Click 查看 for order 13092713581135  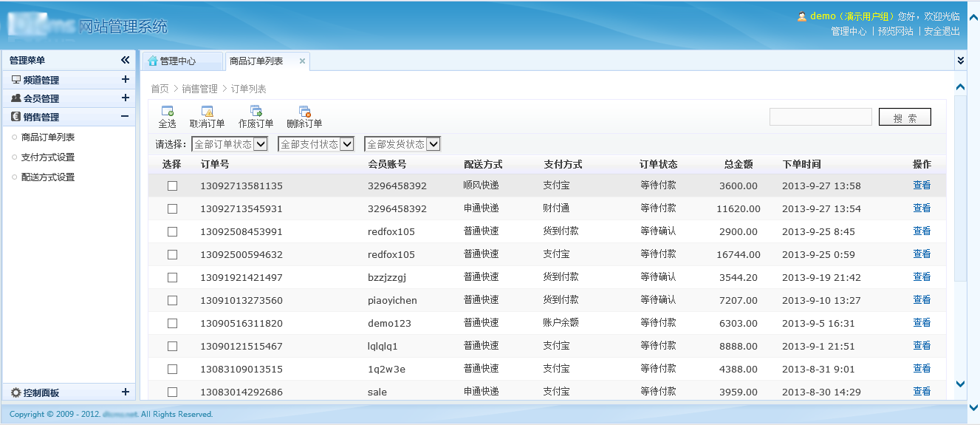(922, 186)
